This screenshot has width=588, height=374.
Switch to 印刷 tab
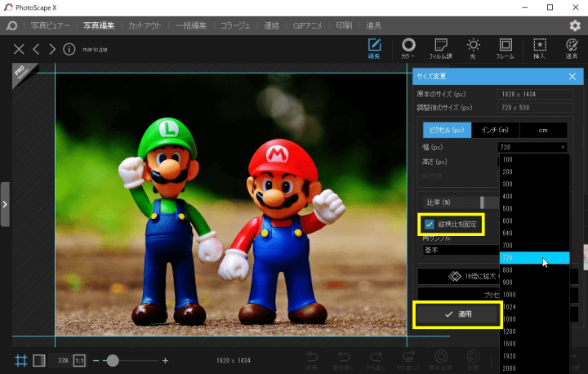point(344,25)
